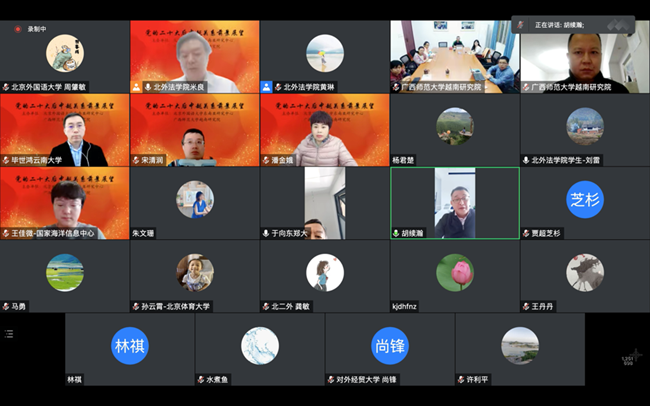This screenshot has height=406, width=650.
Task: Click muted mic icon of 潘金娥
Action: [266, 160]
